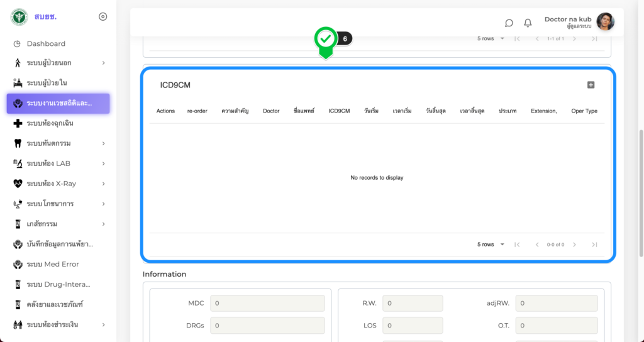
Task: Open the ICD9CM 5 rows dropdown
Action: click(491, 245)
